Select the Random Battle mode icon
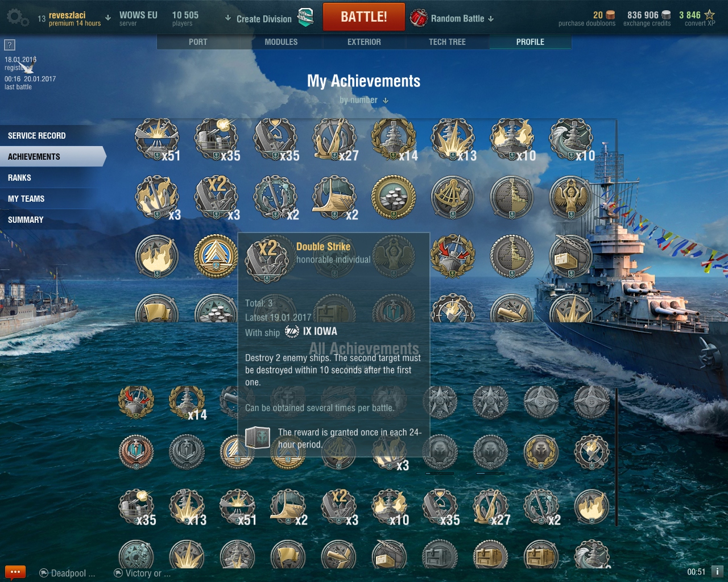The image size is (728, 582). (419, 18)
